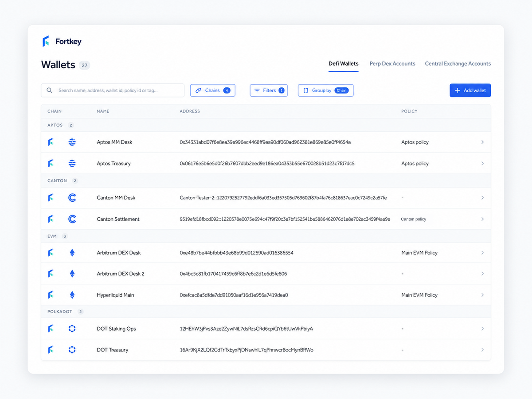Screen dimensions: 532x399
Task: Click Aptos chain icon in Aptos Treasury row
Action: (72, 164)
